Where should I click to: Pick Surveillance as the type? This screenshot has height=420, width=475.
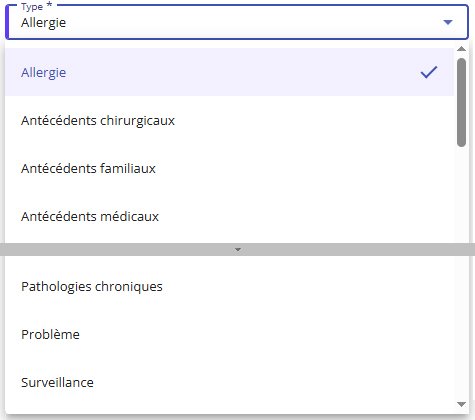[229, 382]
